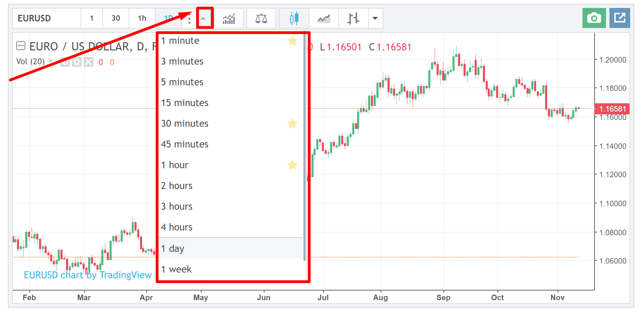The height and width of the screenshot is (314, 644).
Task: Click the Compare symbols scale icon
Action: pos(261,18)
